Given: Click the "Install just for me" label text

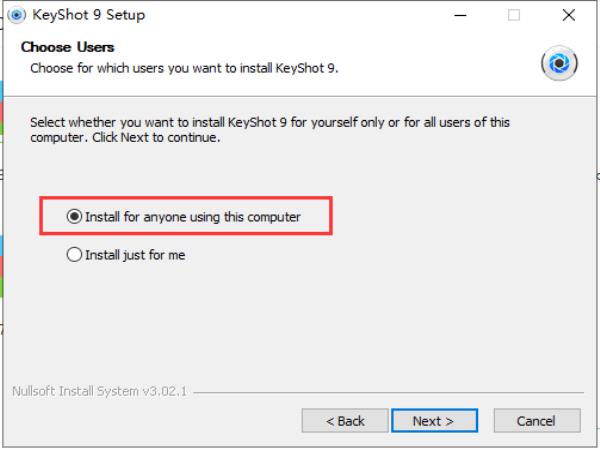Looking at the screenshot, I should tap(135, 255).
